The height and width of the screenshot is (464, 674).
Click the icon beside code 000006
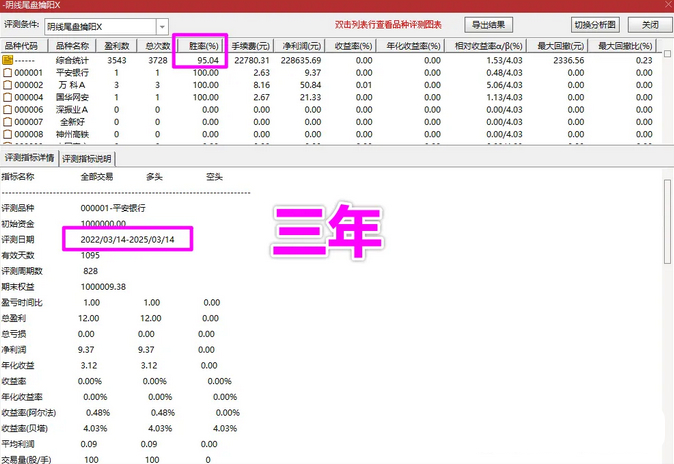(x=7, y=110)
